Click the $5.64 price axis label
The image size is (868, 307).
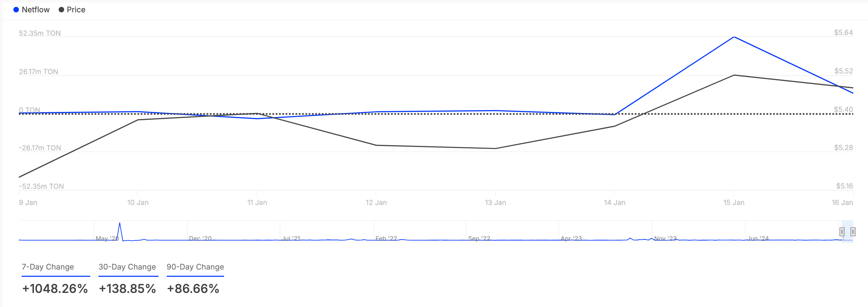tap(844, 33)
